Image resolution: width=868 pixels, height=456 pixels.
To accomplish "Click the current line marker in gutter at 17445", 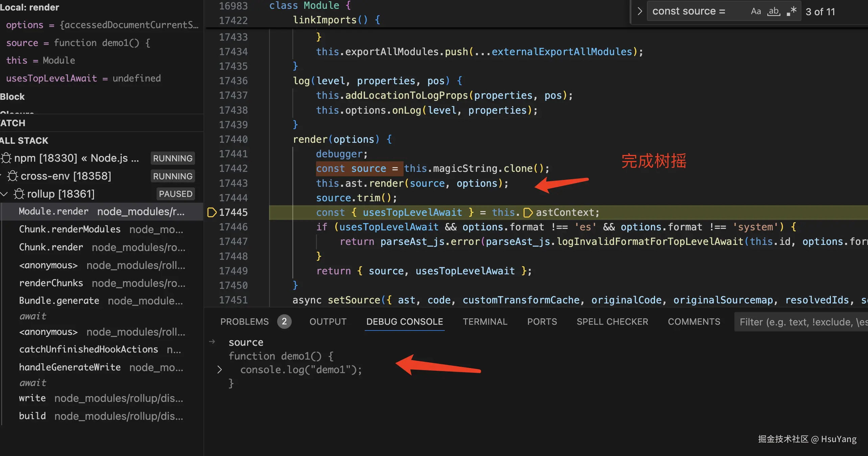I will [212, 212].
